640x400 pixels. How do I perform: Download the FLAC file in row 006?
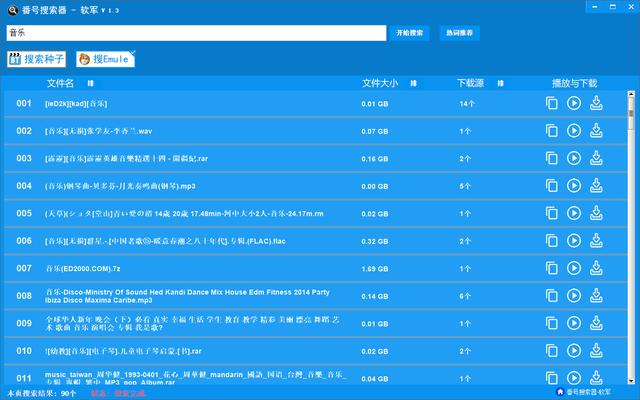(596, 240)
